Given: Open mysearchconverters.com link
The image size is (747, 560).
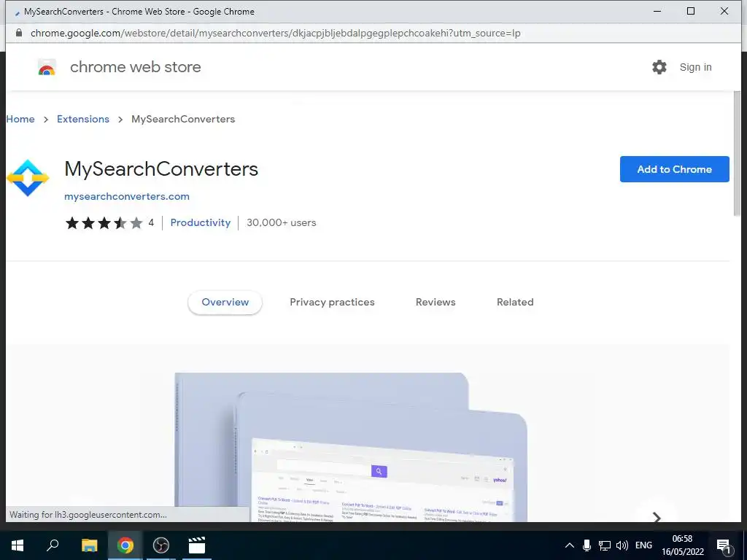Looking at the screenshot, I should [x=127, y=196].
